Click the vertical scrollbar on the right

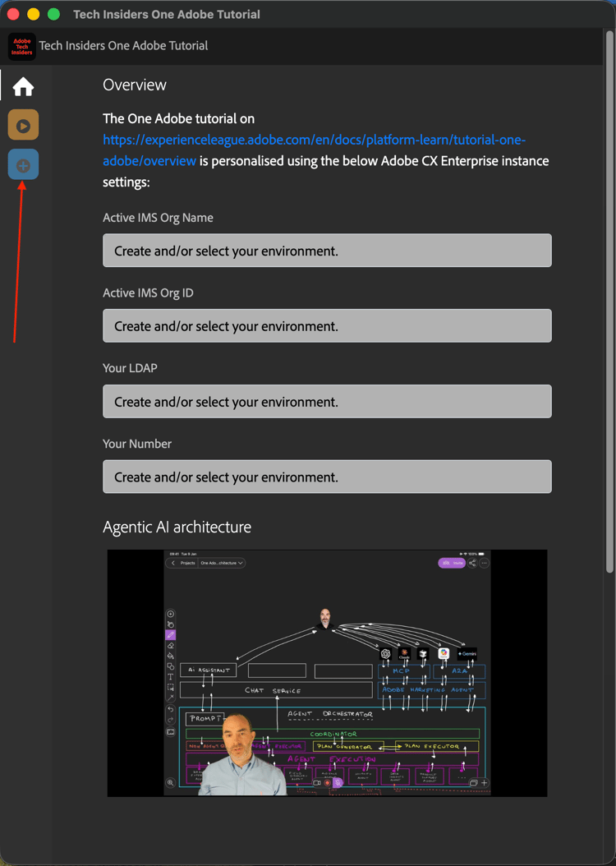click(609, 301)
